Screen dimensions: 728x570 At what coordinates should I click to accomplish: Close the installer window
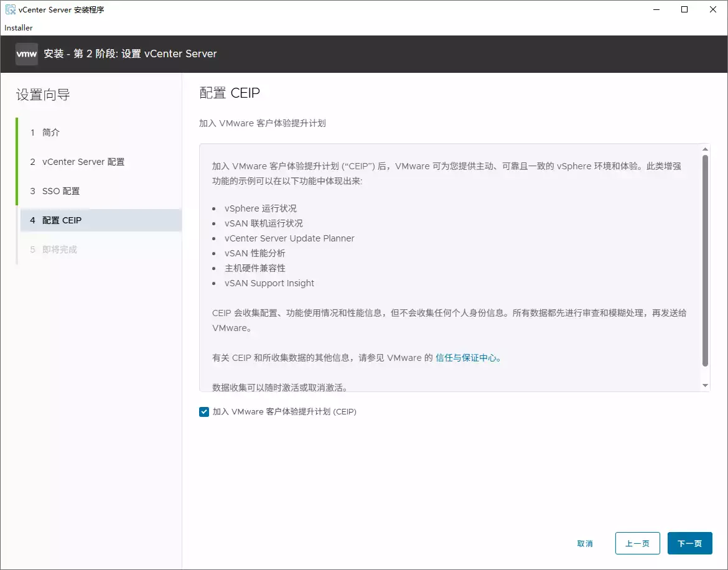point(713,9)
